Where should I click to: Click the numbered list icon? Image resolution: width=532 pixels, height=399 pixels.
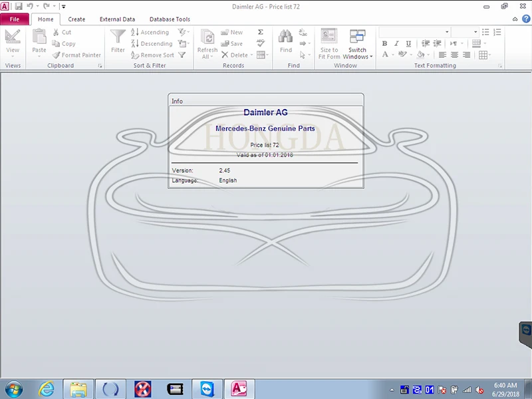497,32
